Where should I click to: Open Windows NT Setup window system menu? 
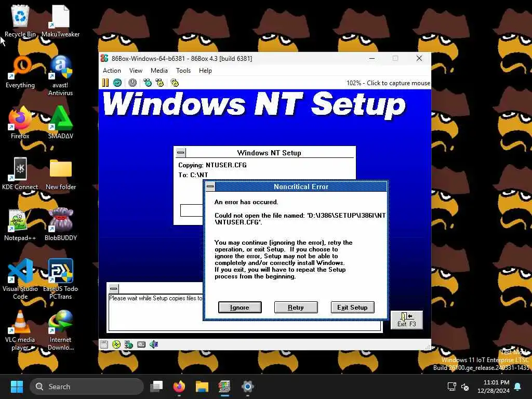(x=180, y=153)
